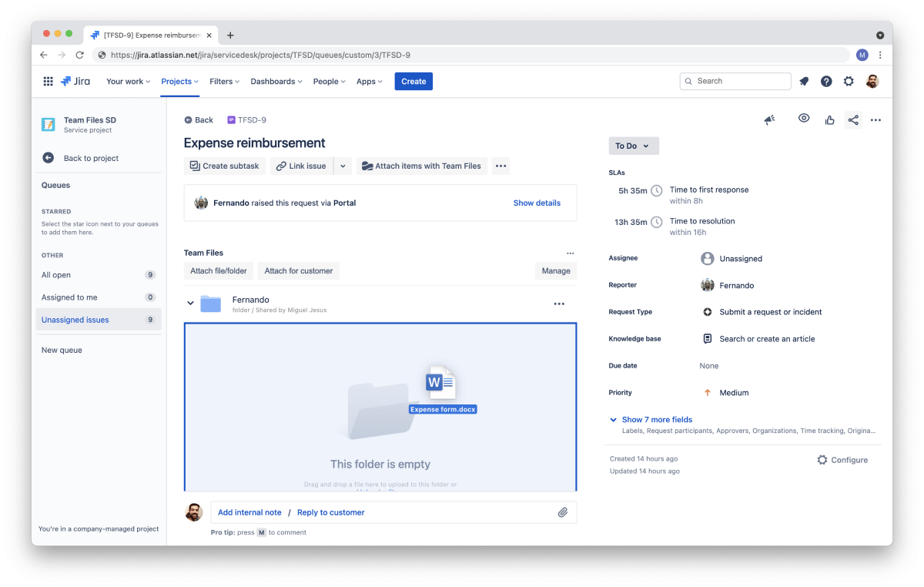
Task: Click the Back to project arrow icon
Action: tap(48, 158)
